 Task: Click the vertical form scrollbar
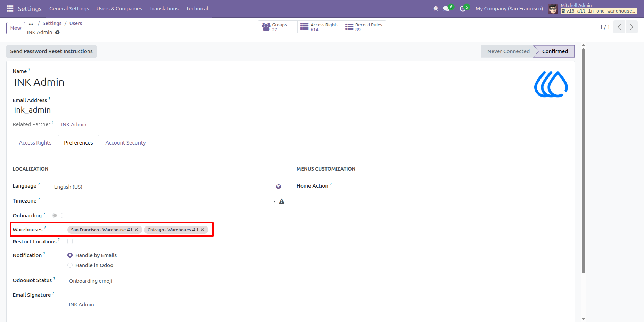pyautogui.click(x=583, y=160)
